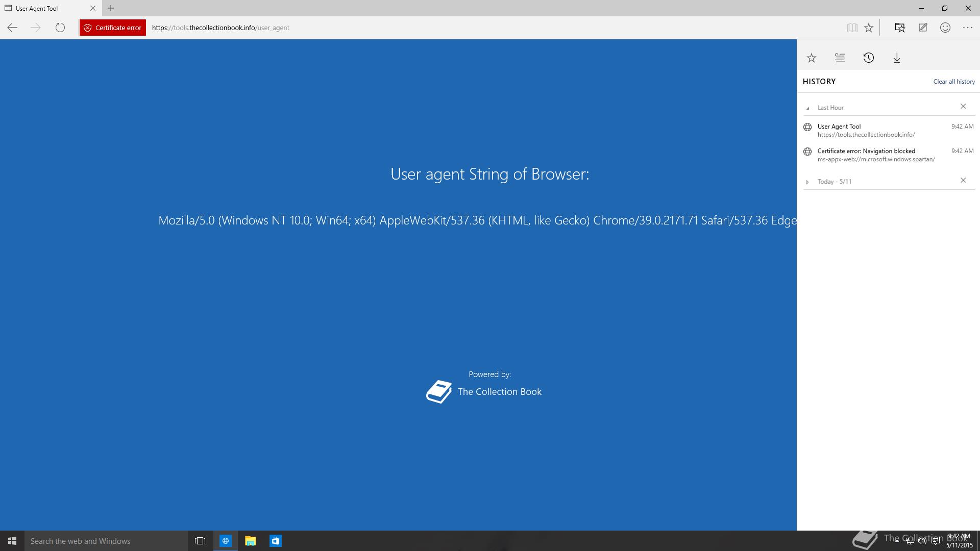Open Store from the taskbar
This screenshot has width=980, height=551.
point(275,541)
